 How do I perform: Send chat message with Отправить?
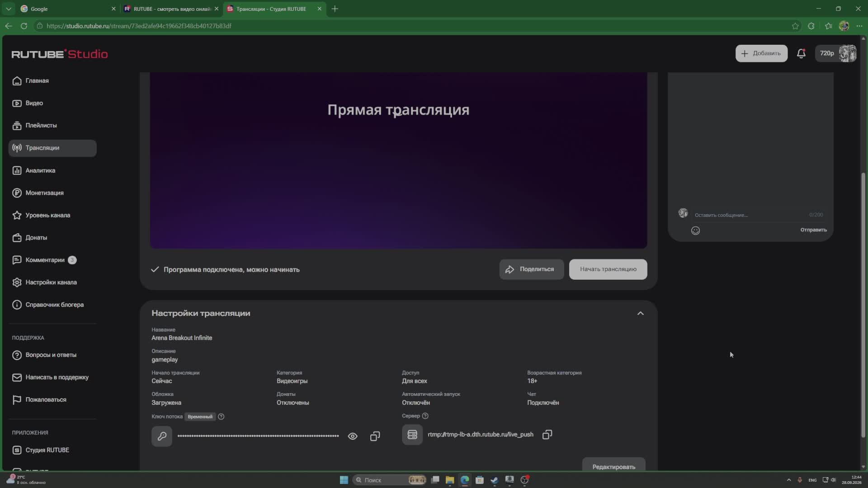(x=813, y=230)
